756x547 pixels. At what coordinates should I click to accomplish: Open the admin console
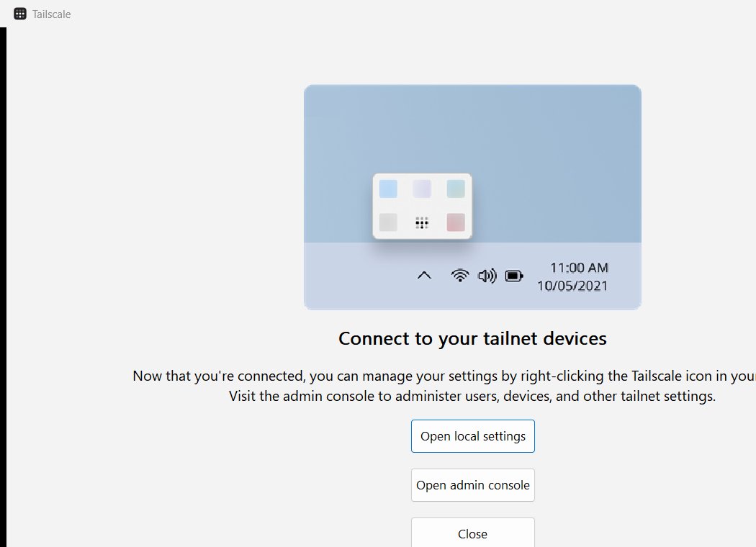point(472,485)
